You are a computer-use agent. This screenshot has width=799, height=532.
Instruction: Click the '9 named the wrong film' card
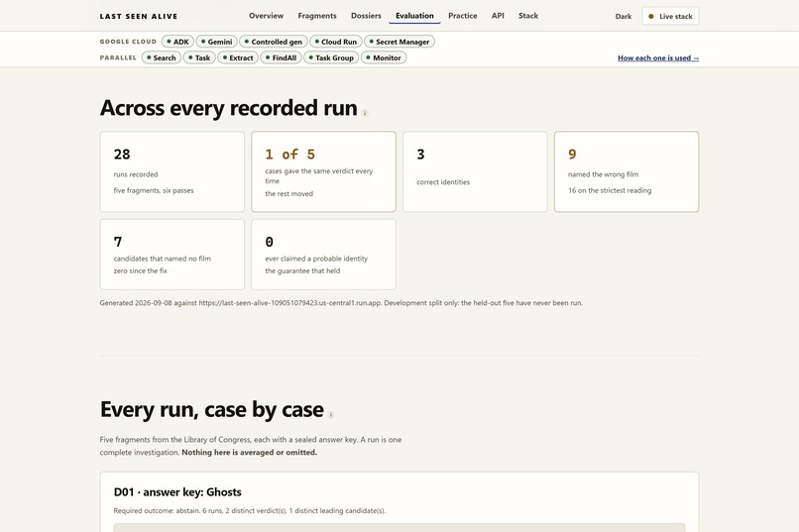pos(627,171)
